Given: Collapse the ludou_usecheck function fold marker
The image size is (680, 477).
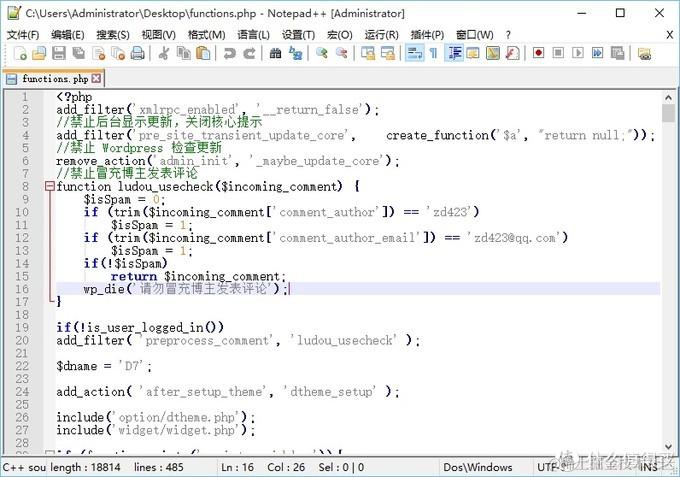Looking at the screenshot, I should 50,186.
